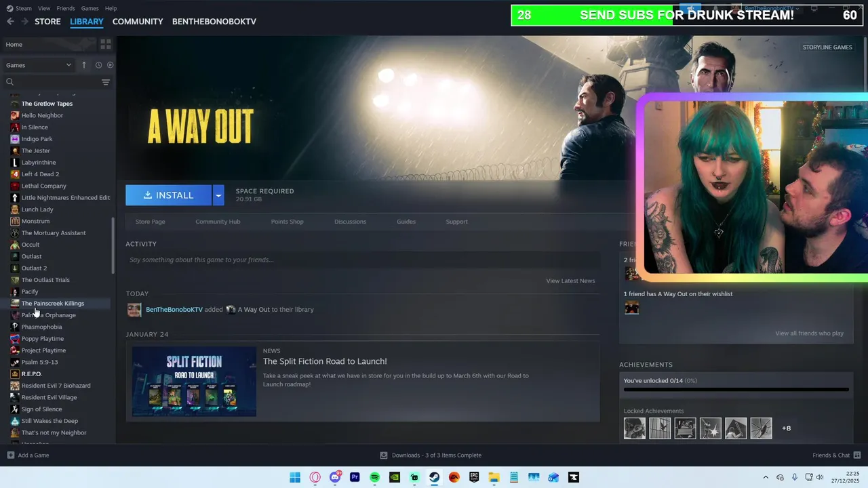Select Resident Evil Village in list
The height and width of the screenshot is (488, 868).
(x=49, y=397)
